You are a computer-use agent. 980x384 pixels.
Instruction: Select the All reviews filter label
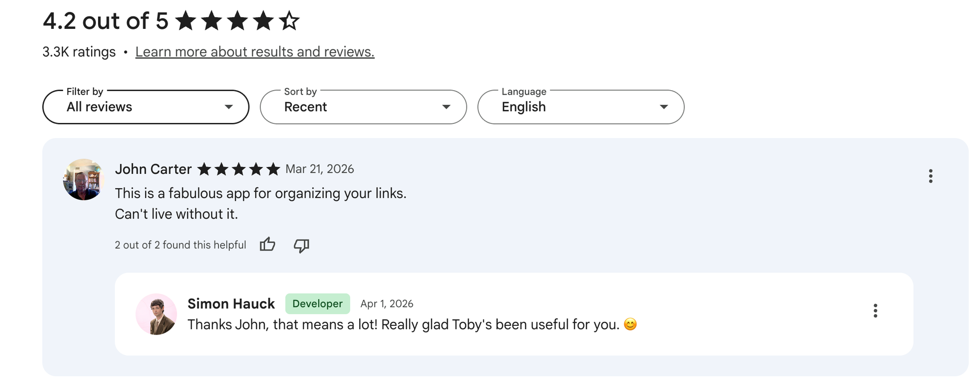(100, 107)
